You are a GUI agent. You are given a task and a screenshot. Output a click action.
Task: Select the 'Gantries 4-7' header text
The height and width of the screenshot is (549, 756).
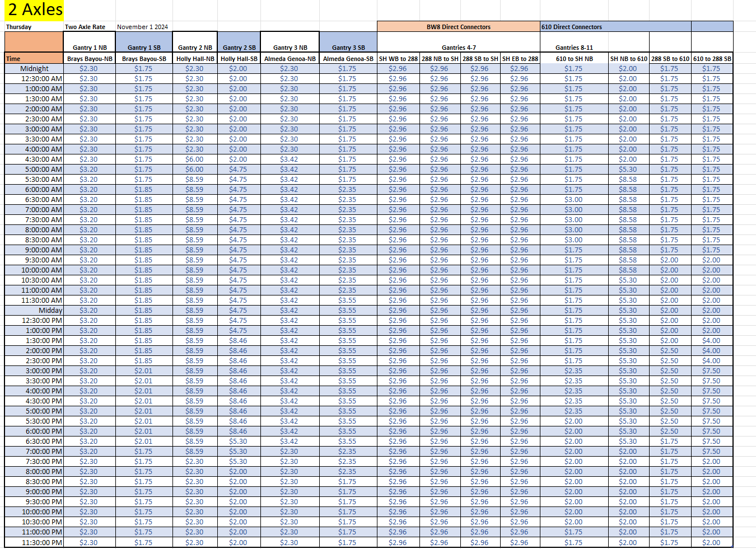click(x=459, y=48)
